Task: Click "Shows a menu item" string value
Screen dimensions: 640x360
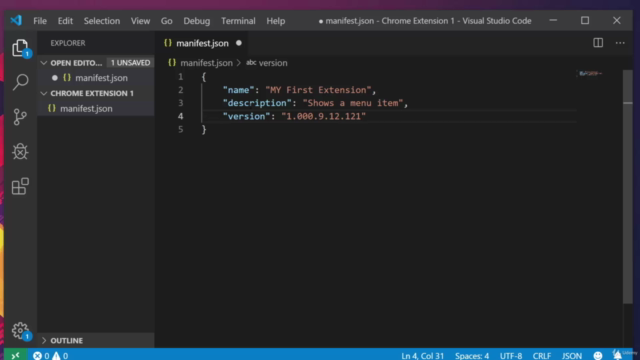Action: coord(353,103)
